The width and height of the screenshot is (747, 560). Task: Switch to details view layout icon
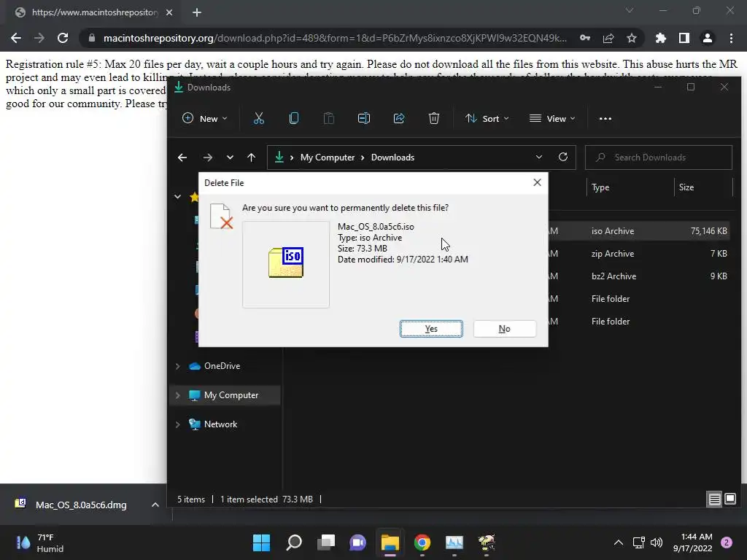715,499
